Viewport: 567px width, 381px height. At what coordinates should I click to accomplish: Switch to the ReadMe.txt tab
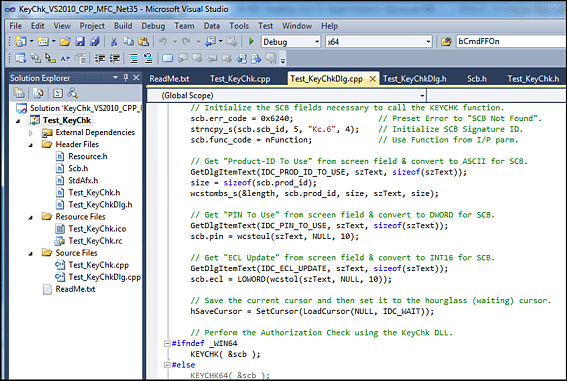click(x=169, y=78)
